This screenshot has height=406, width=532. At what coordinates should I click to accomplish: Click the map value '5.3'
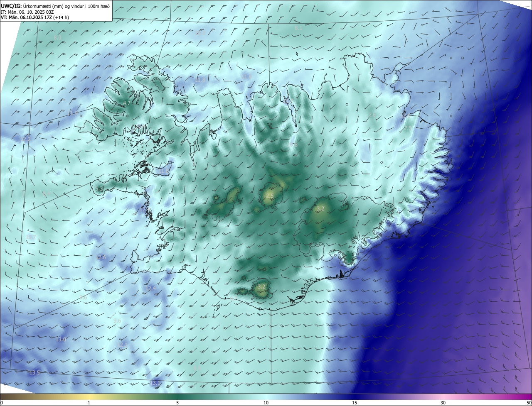click(x=99, y=189)
